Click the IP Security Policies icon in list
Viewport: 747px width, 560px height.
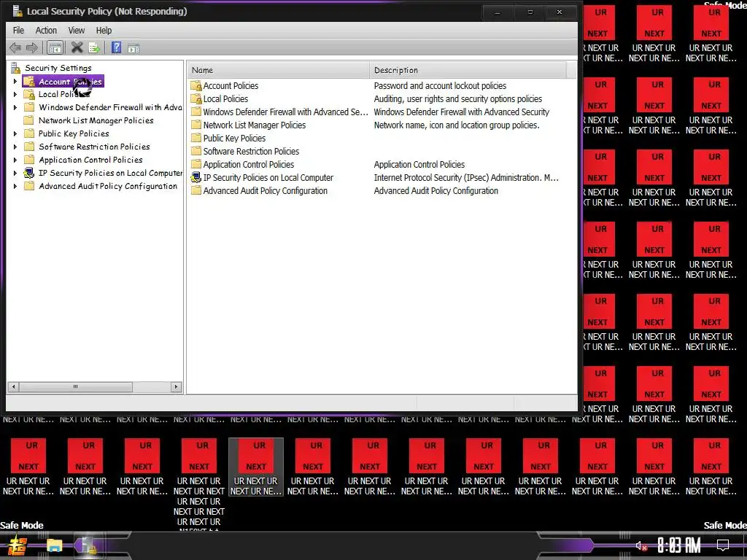coord(196,178)
